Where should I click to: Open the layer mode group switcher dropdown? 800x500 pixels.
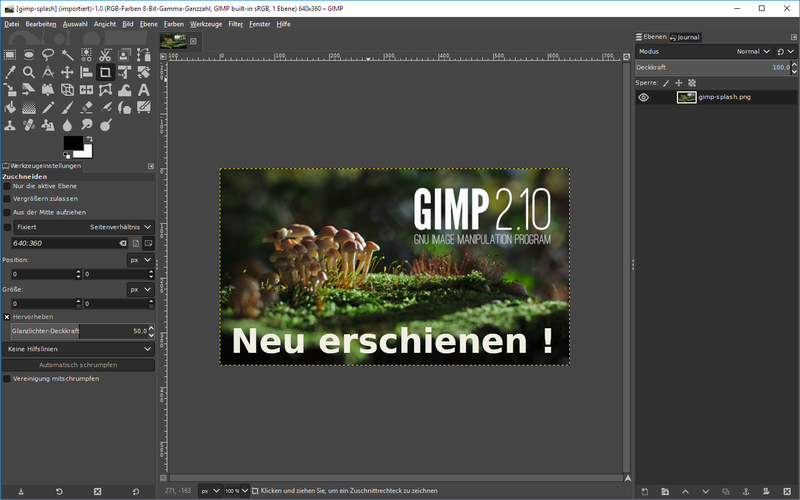point(785,52)
